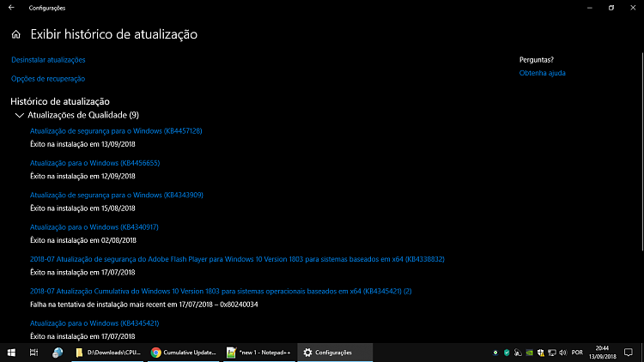Viewport: 644px width, 362px height.
Task: Open Task View on the taskbar
Action: point(33,353)
